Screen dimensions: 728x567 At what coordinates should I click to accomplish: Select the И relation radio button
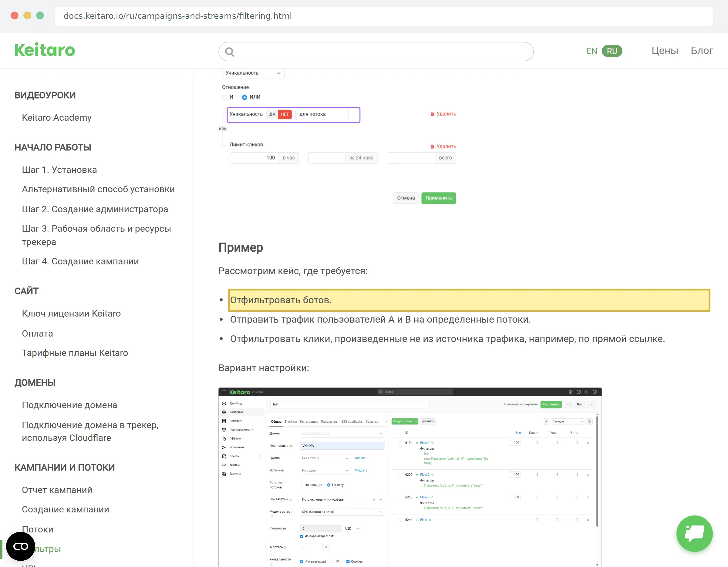(x=225, y=97)
